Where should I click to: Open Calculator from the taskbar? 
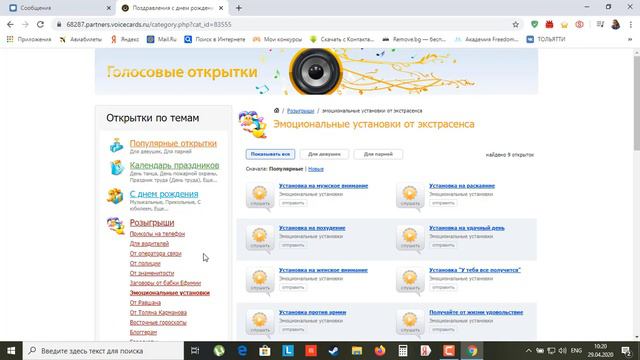click(x=403, y=351)
